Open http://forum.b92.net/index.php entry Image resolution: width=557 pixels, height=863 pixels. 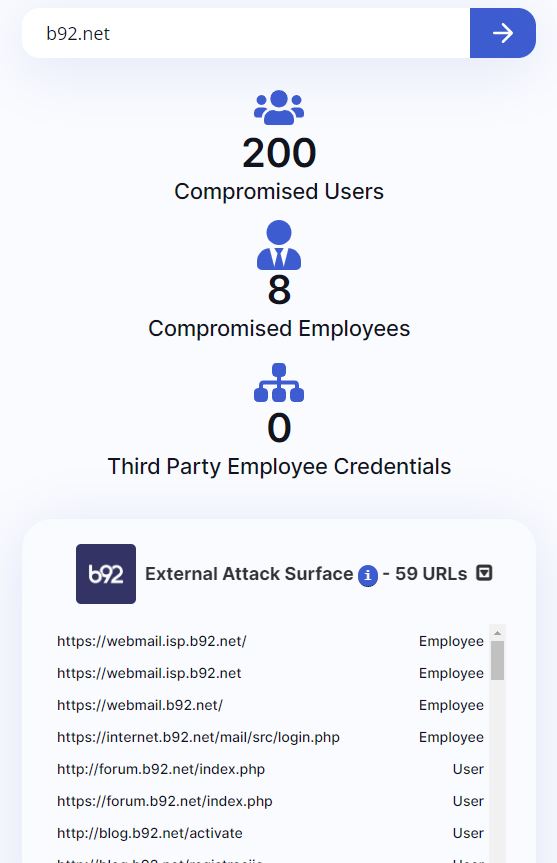click(161, 769)
